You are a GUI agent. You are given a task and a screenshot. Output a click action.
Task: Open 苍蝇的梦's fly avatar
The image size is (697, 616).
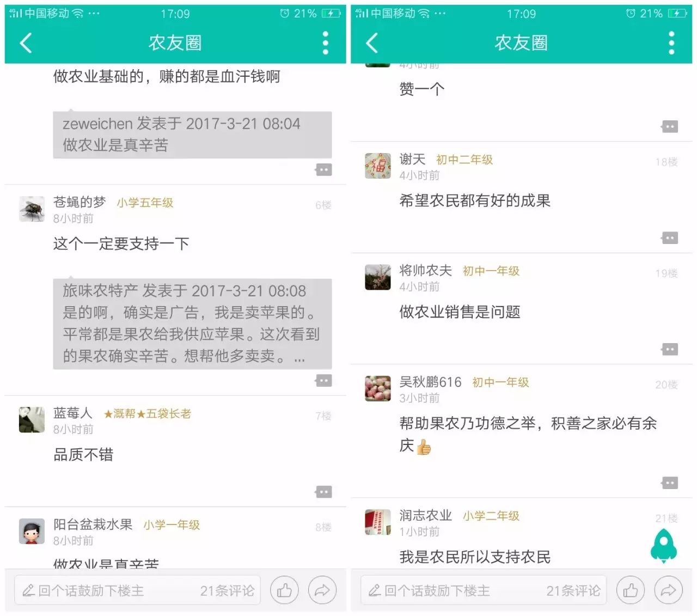point(32,209)
